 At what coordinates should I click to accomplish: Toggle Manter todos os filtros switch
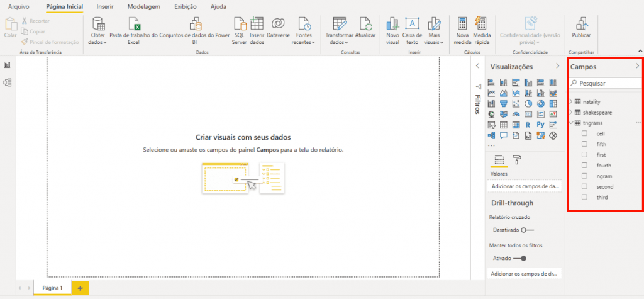(x=519, y=258)
